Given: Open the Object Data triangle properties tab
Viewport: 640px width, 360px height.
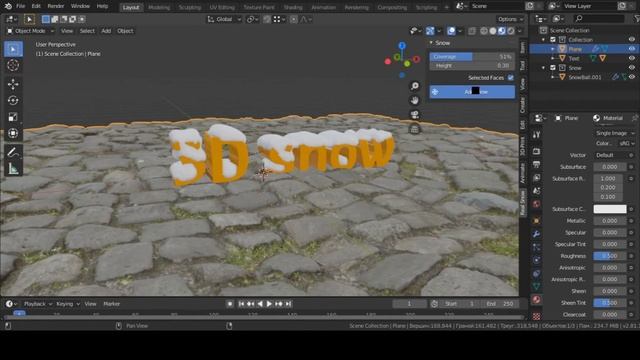Looking at the screenshot, I should point(537,287).
